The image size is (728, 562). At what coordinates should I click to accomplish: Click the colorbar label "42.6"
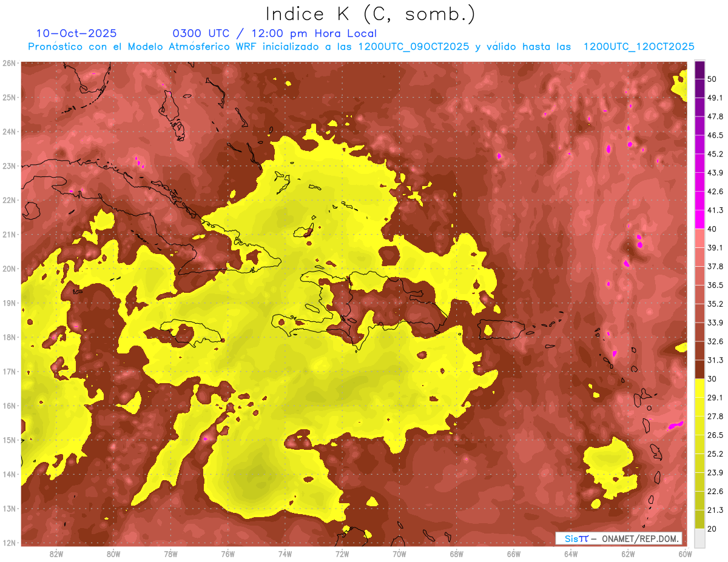715,192
